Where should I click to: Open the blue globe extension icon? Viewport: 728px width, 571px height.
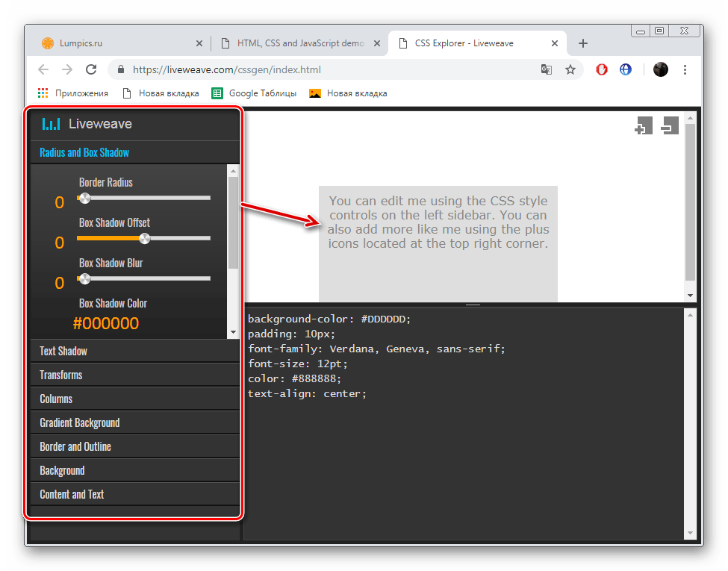pyautogui.click(x=626, y=69)
